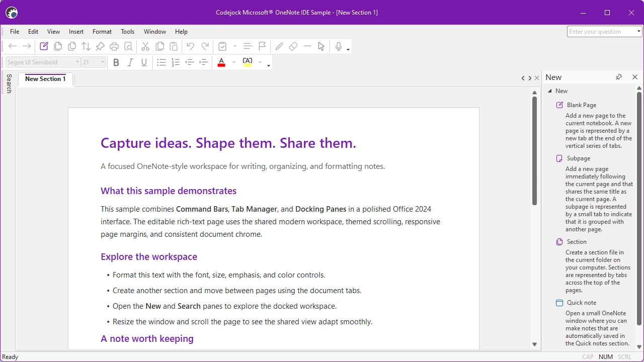Collapse the New group in the pane
644x362 pixels.
(550, 91)
